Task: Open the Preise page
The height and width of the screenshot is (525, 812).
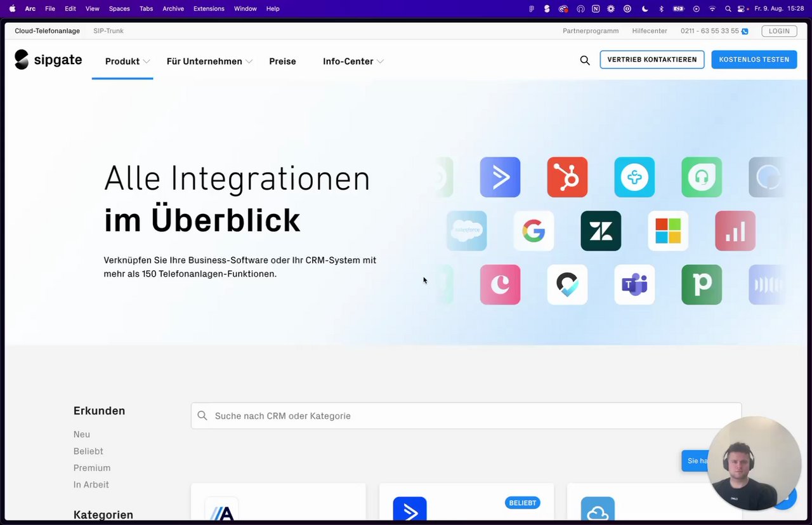Action: coord(282,62)
